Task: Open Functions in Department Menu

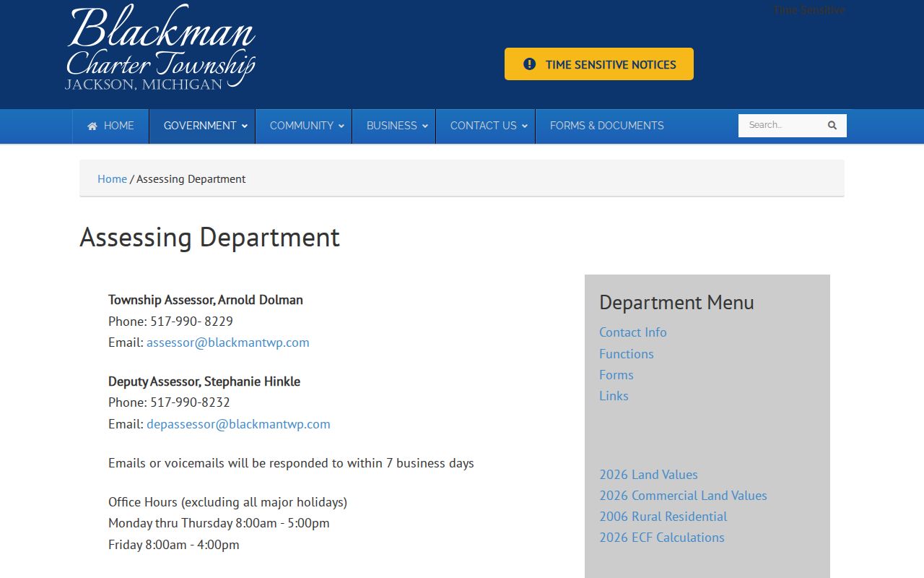Action: point(627,353)
